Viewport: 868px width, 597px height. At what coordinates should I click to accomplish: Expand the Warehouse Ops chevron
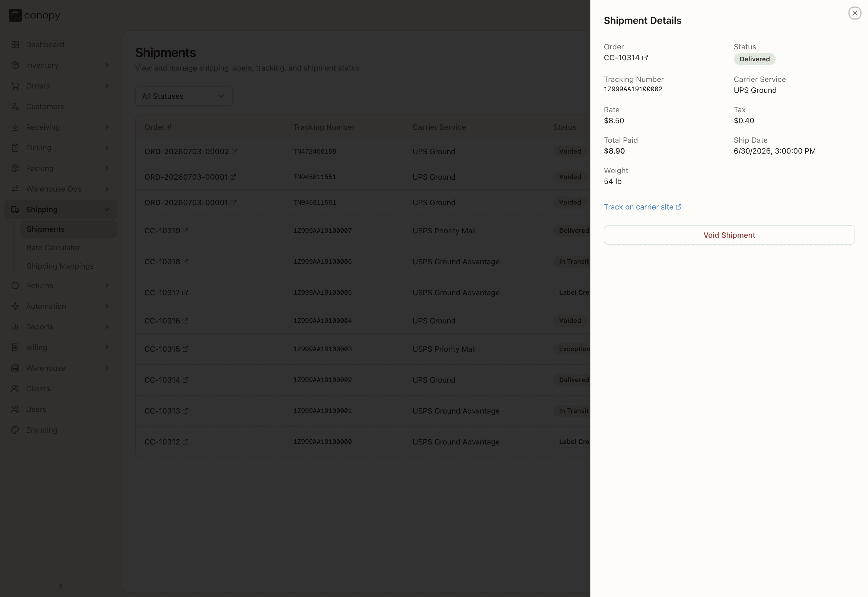click(107, 189)
